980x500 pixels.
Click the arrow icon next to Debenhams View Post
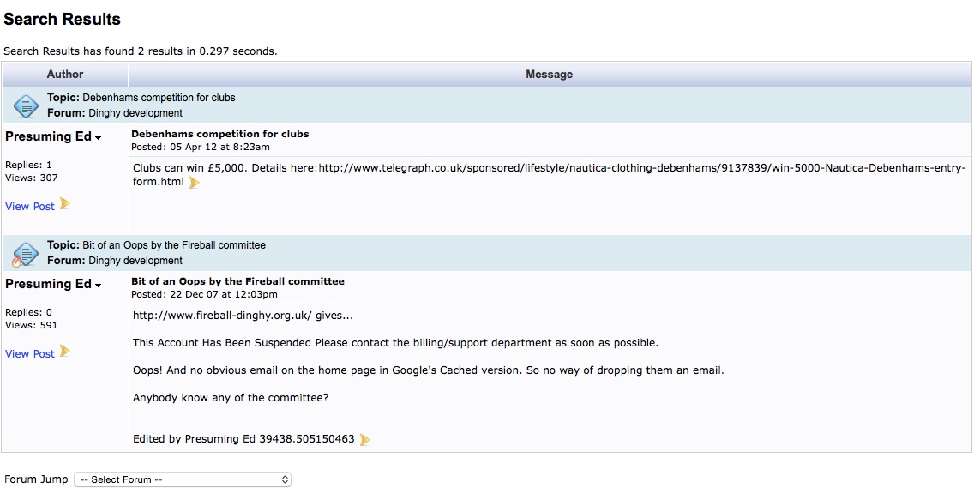coord(65,204)
